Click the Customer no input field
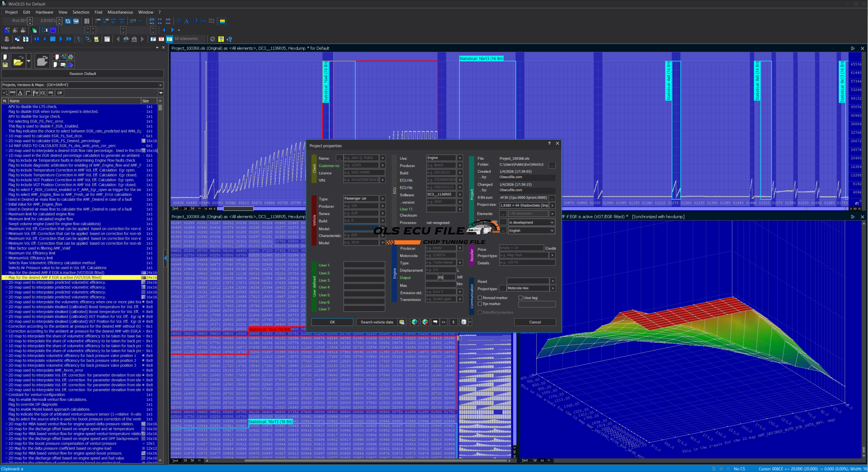Image resolution: width=868 pixels, height=472 pixels. pos(361,165)
